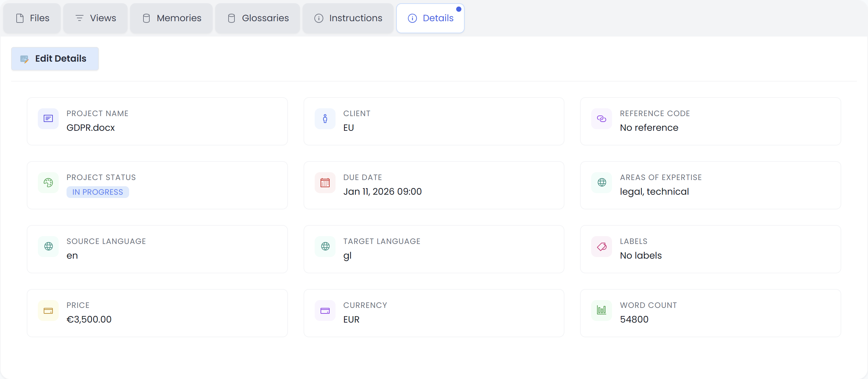The image size is (868, 379).
Task: Click the Price card icon
Action: click(48, 311)
